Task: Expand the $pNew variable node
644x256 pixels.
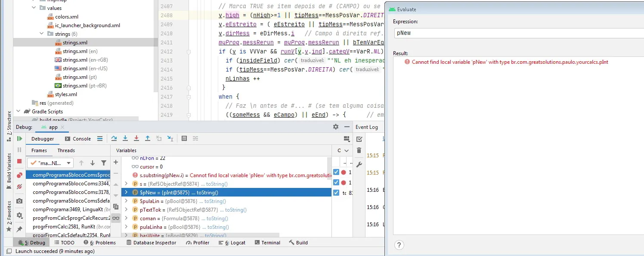Action: (x=126, y=193)
